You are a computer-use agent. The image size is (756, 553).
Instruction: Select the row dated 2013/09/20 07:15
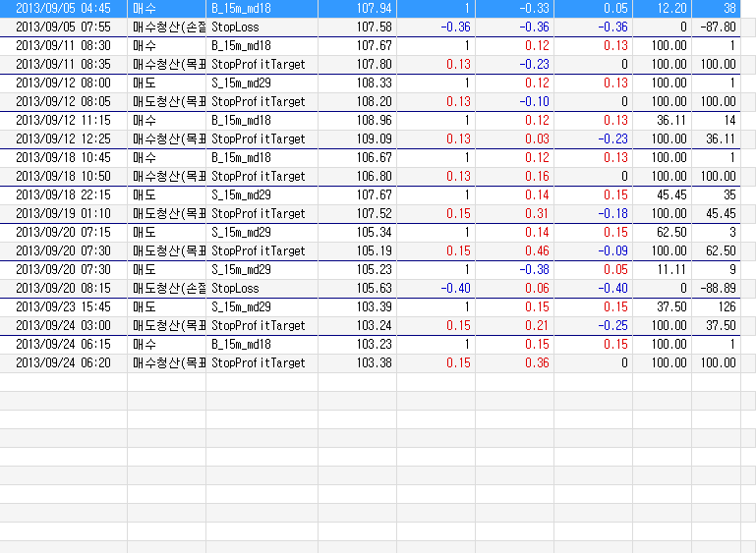(x=370, y=232)
